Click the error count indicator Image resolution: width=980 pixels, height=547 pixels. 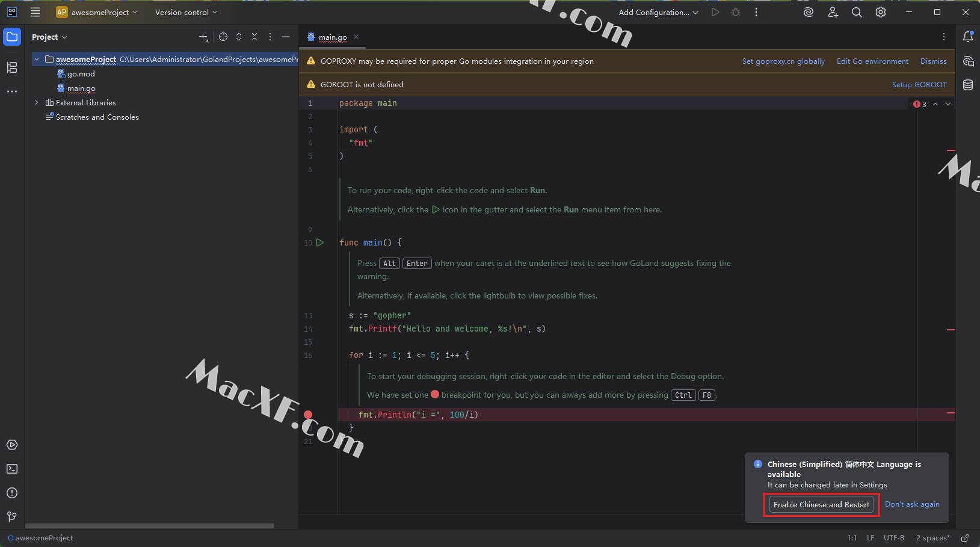(x=920, y=104)
